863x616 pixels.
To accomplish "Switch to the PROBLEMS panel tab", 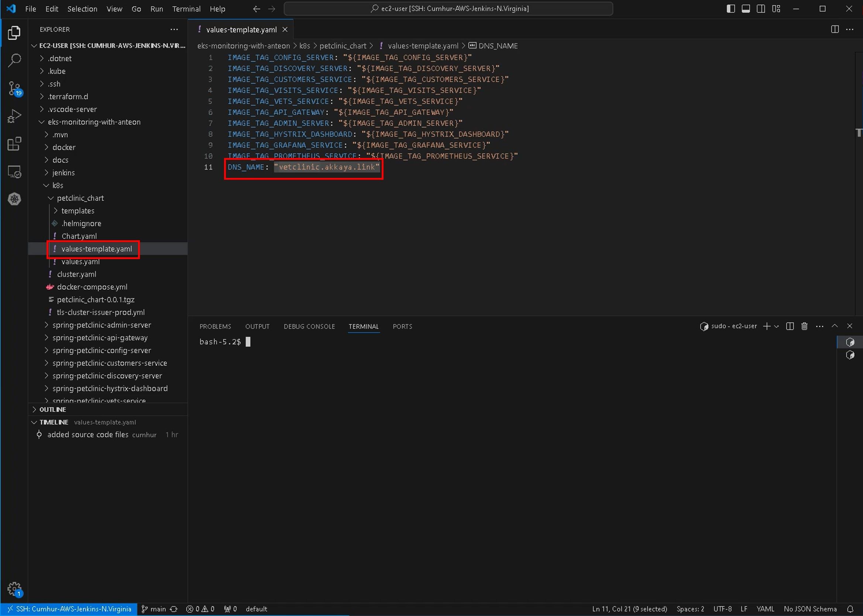I will (215, 326).
